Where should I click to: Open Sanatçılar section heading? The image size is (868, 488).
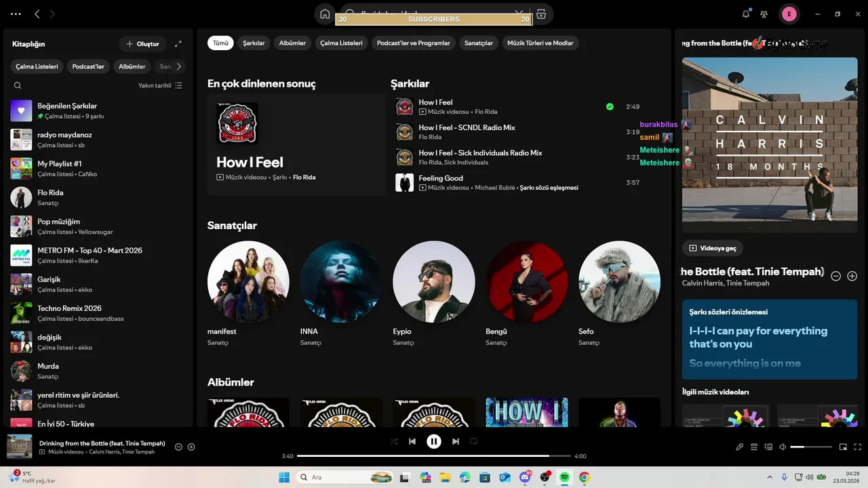pos(232,225)
